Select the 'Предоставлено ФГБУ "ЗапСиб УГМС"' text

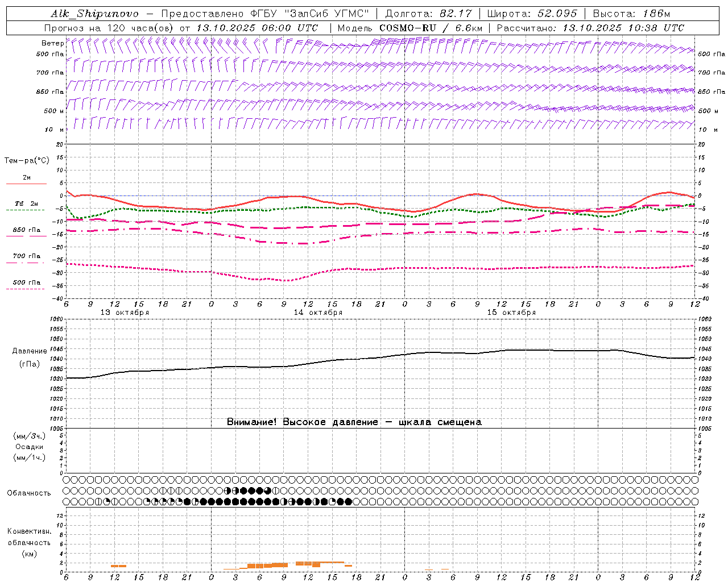(x=266, y=14)
